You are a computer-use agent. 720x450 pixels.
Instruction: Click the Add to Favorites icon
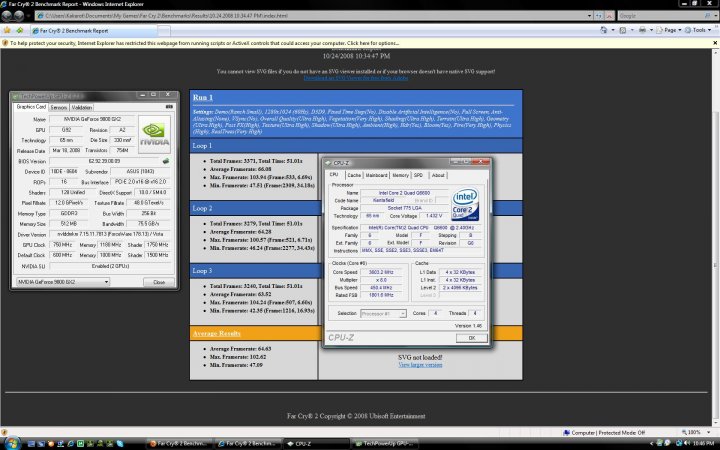tap(19, 30)
